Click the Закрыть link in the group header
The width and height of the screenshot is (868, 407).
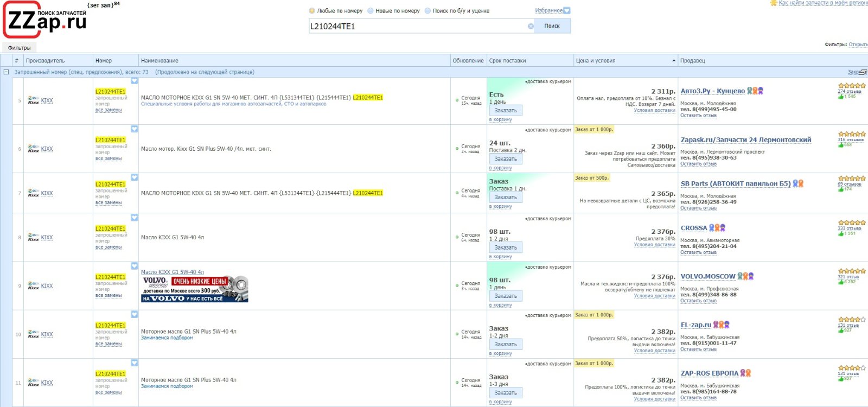(x=853, y=72)
